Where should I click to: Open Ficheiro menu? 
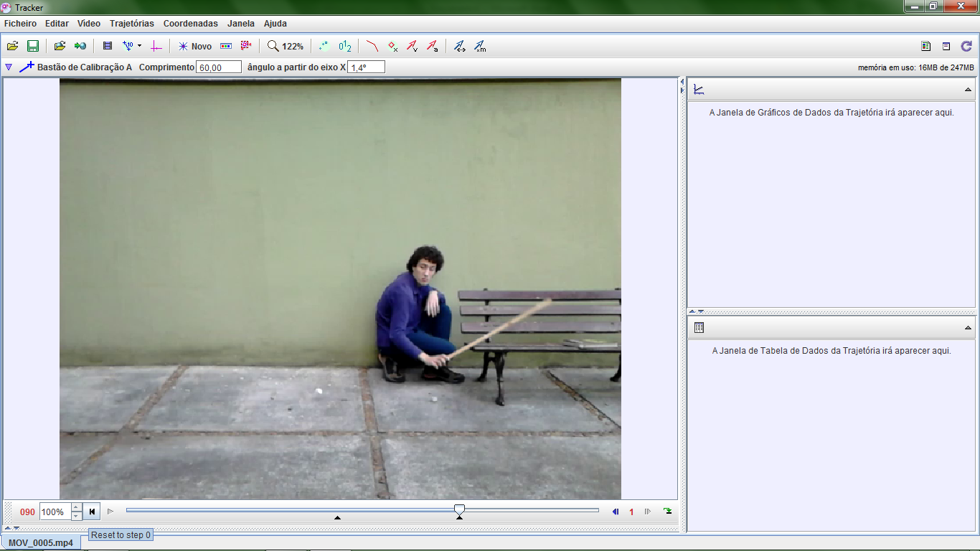tap(20, 24)
